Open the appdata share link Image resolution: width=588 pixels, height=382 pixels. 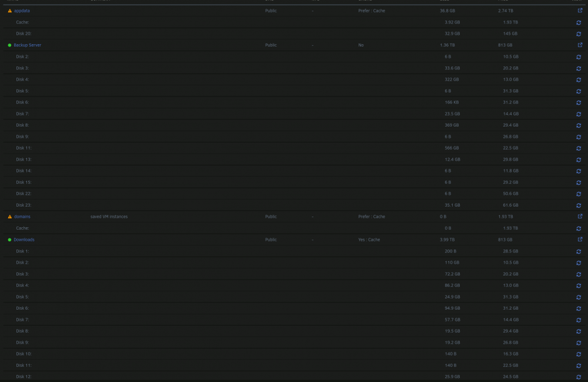click(x=22, y=11)
